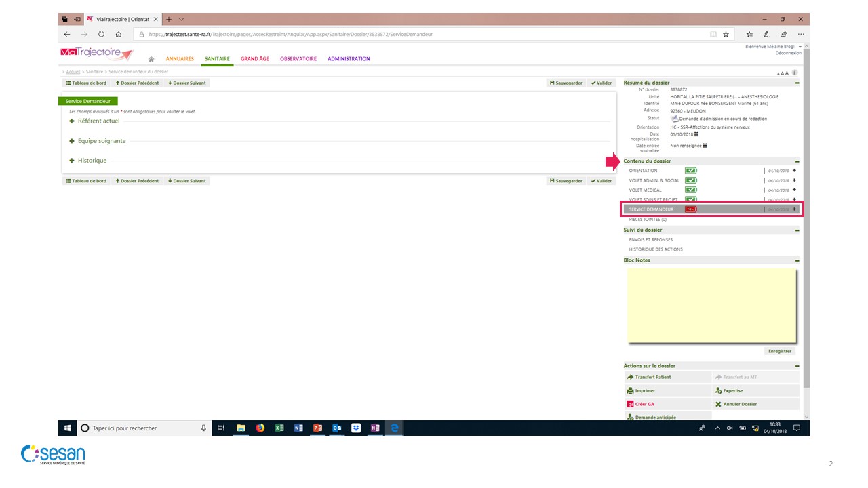Collapse the Résumé du dossier panel
This screenshot has width=868, height=488.
coord(797,83)
